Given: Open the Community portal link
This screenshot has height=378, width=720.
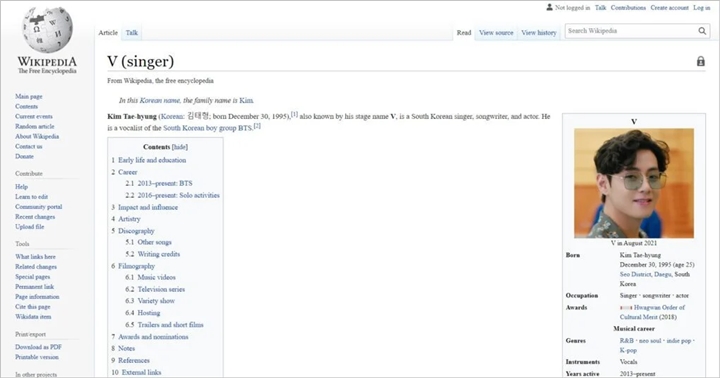Looking at the screenshot, I should coord(39,207).
